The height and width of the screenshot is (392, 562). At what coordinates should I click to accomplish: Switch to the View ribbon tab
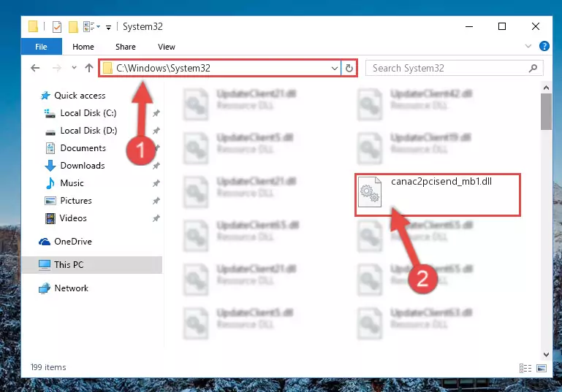(167, 47)
